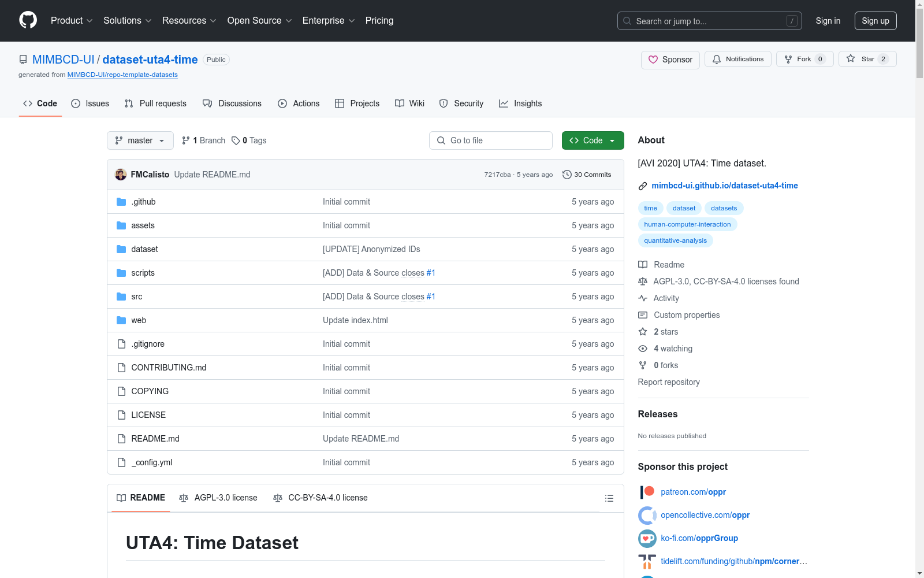The height and width of the screenshot is (578, 924).
Task: Click the branch icon beside 1 Branch
Action: (x=186, y=140)
